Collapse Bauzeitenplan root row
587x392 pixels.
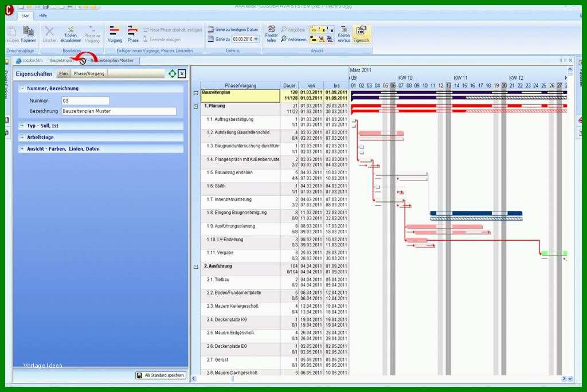click(x=196, y=93)
